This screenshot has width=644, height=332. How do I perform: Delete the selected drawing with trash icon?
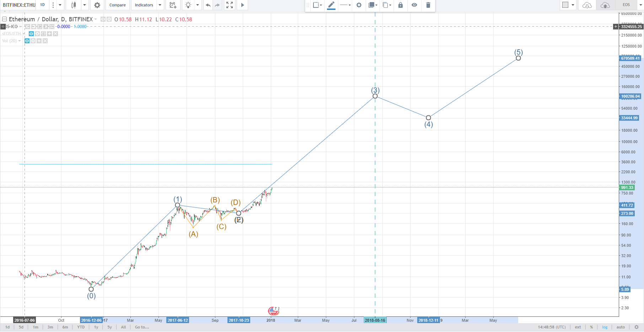[428, 5]
